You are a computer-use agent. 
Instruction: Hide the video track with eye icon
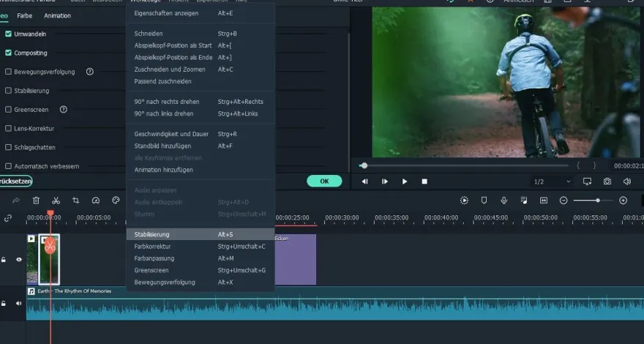point(19,260)
